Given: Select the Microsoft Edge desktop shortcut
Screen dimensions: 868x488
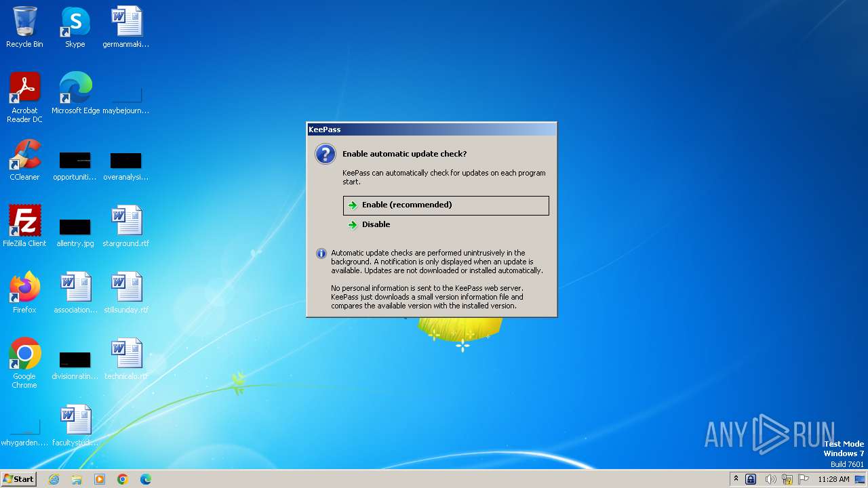Looking at the screenshot, I should pyautogui.click(x=75, y=94).
